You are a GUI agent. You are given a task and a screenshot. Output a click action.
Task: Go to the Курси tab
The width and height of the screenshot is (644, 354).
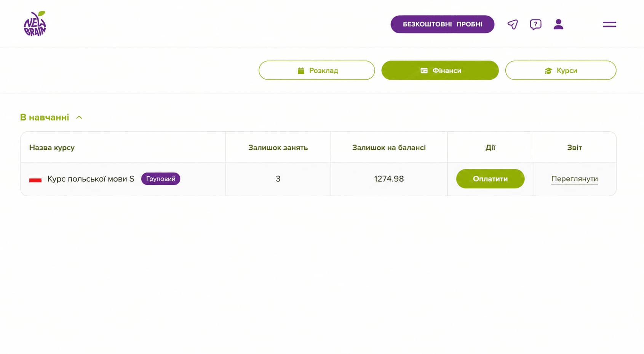[x=561, y=70]
